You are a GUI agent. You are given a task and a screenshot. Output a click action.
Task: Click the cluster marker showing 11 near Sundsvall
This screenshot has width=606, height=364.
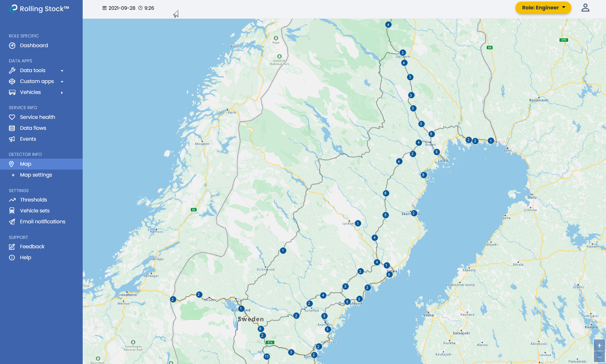tap(266, 356)
